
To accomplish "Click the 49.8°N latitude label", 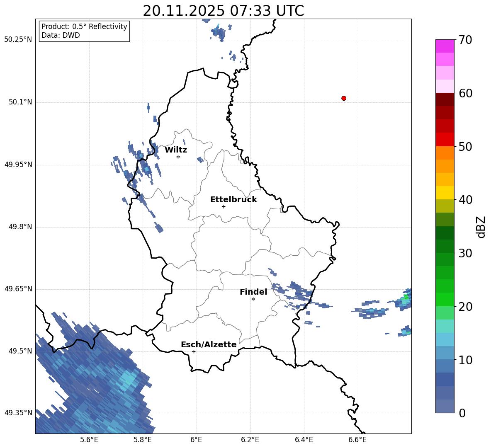I will click(20, 227).
